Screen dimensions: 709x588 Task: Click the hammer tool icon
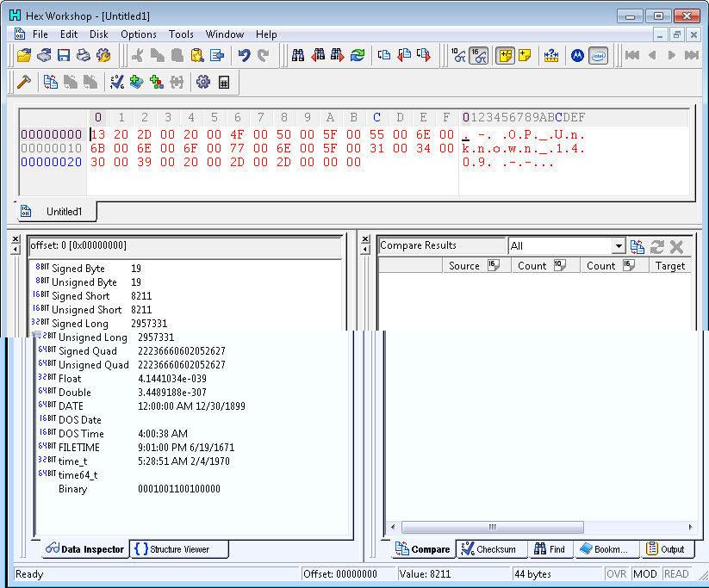[x=24, y=82]
